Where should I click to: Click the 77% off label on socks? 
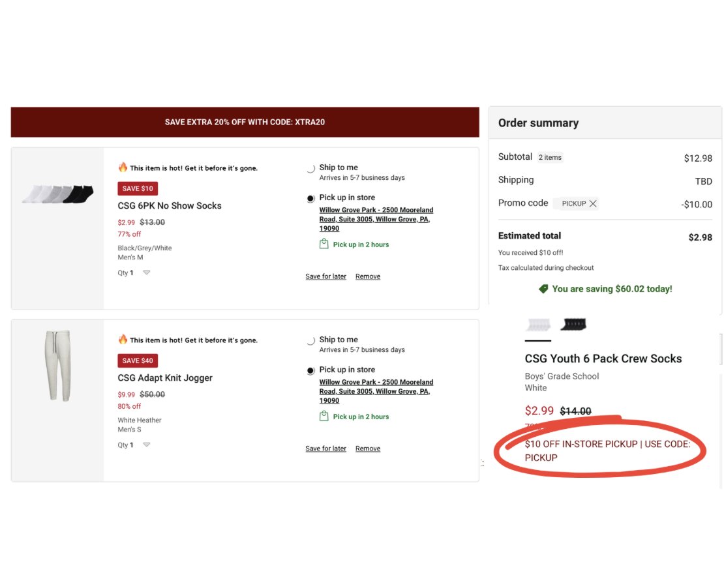click(x=129, y=235)
